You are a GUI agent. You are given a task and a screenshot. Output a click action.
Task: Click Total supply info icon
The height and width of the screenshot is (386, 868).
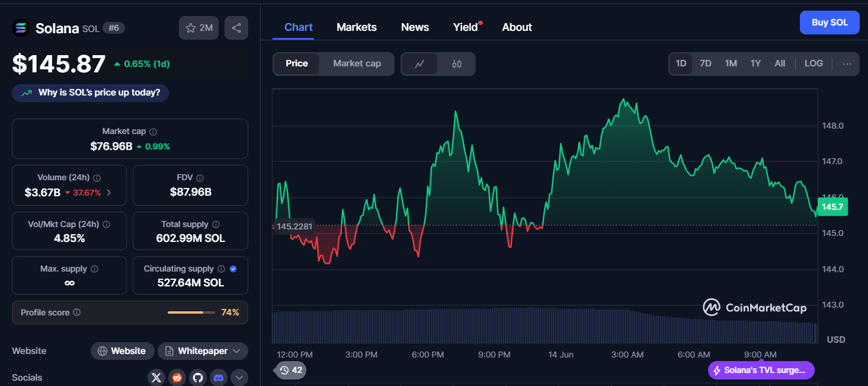(x=216, y=225)
